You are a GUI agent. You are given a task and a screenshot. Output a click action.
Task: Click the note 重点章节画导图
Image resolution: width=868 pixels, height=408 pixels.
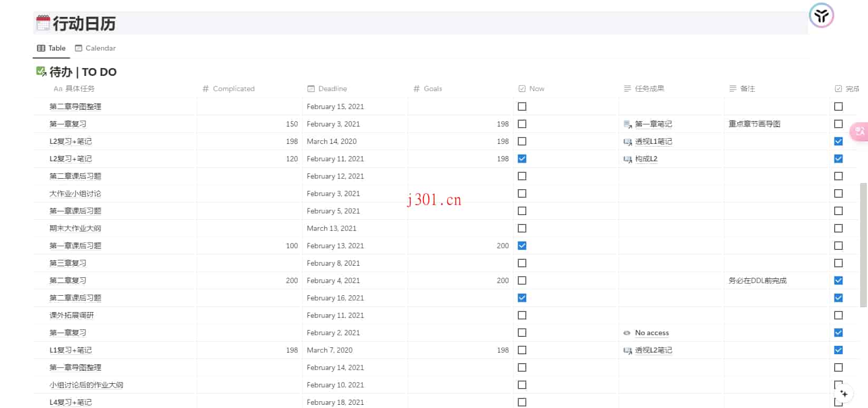pos(755,124)
